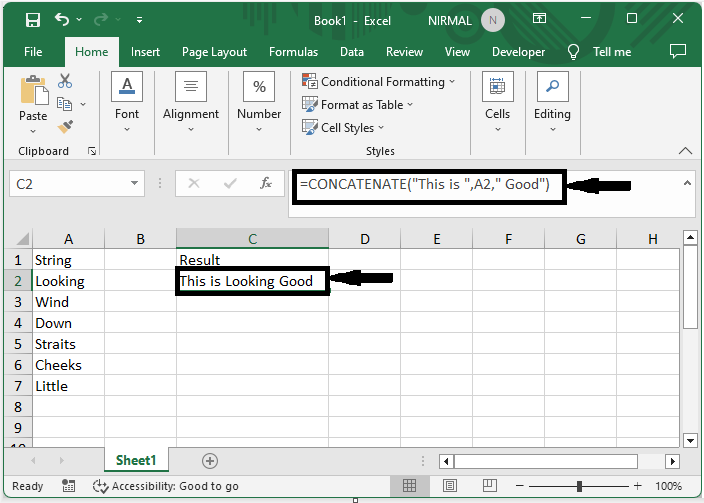Click the Insert Function fx icon
The image size is (704, 503).
pos(266,184)
